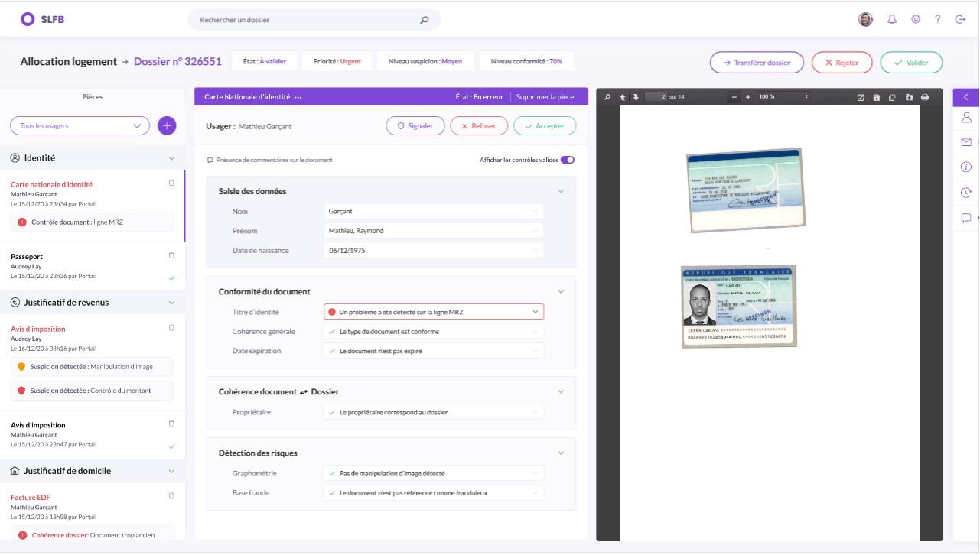Click purple plus button to add piece
980x555 pixels.
tap(167, 125)
